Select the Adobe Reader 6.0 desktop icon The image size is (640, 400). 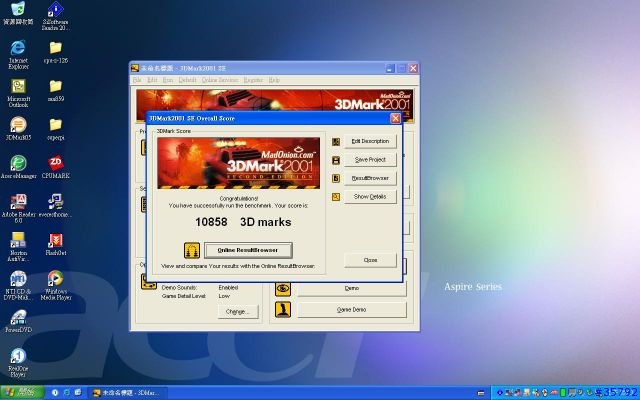point(18,208)
